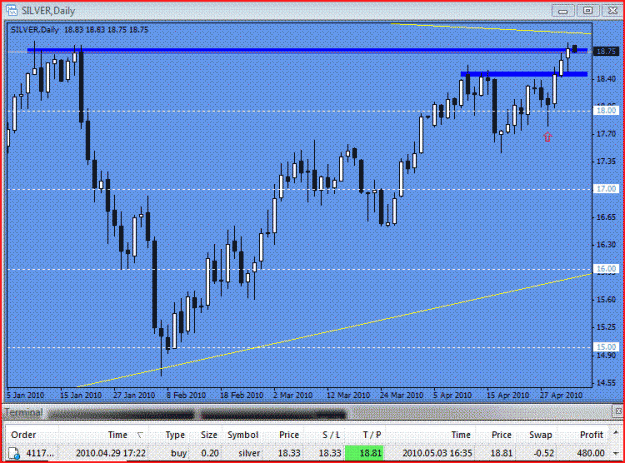Click the 0.20 size cell
This screenshot has height=463, width=625.
(209, 453)
